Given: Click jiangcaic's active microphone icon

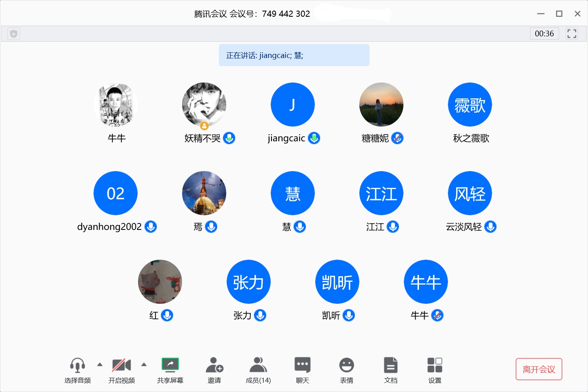Looking at the screenshot, I should [x=314, y=138].
